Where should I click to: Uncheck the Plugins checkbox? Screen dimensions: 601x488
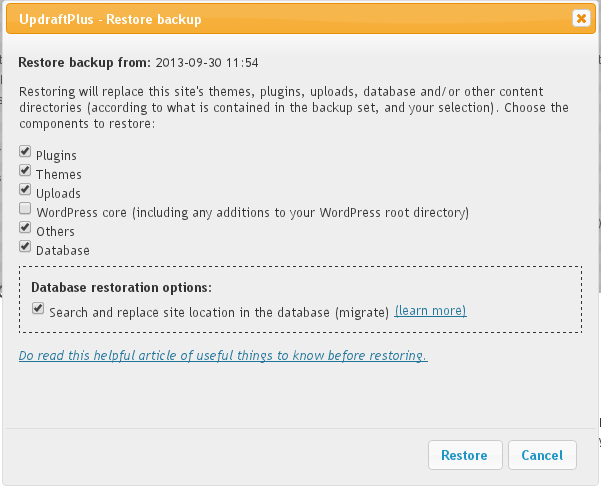point(25,152)
